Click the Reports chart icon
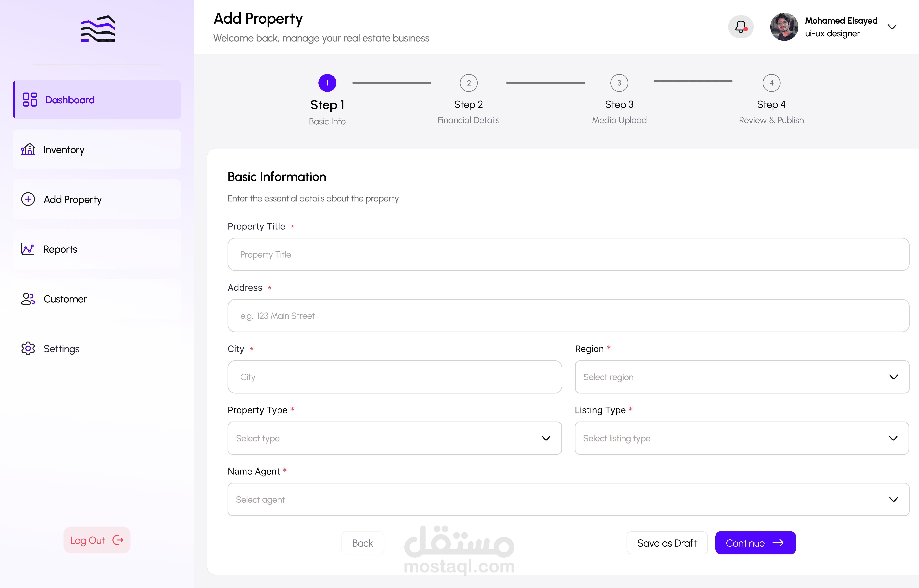This screenshot has height=588, width=919. click(x=27, y=249)
